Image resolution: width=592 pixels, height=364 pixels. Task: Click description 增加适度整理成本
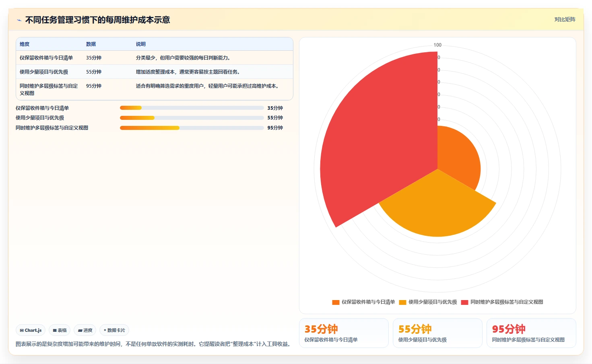[x=188, y=72]
